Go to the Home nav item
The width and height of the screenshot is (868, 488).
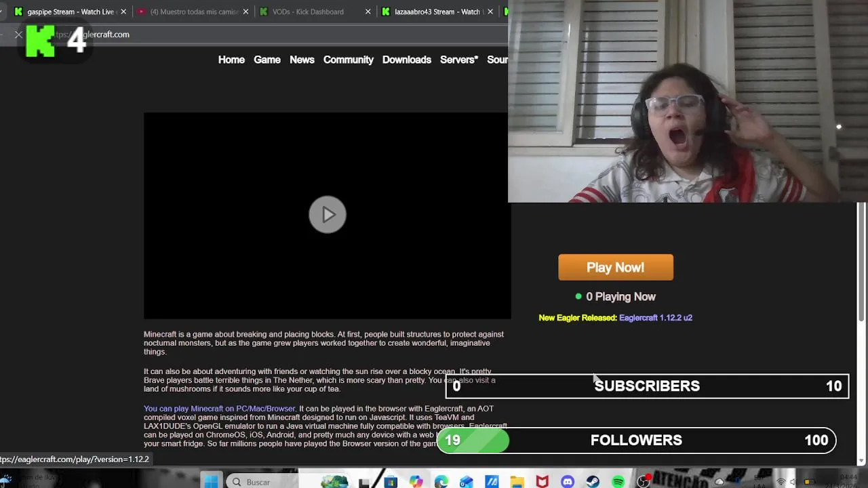(231, 60)
